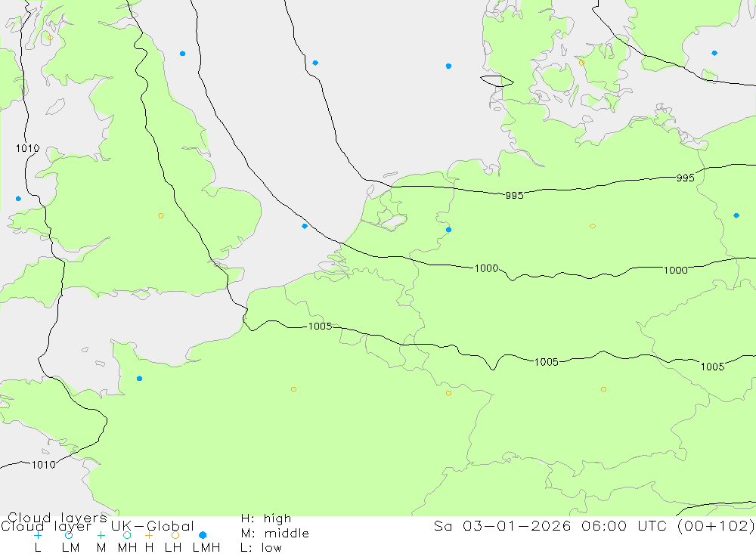The image size is (756, 554).
Task: Select the LMH dot over northwestern France
Action: (x=139, y=379)
